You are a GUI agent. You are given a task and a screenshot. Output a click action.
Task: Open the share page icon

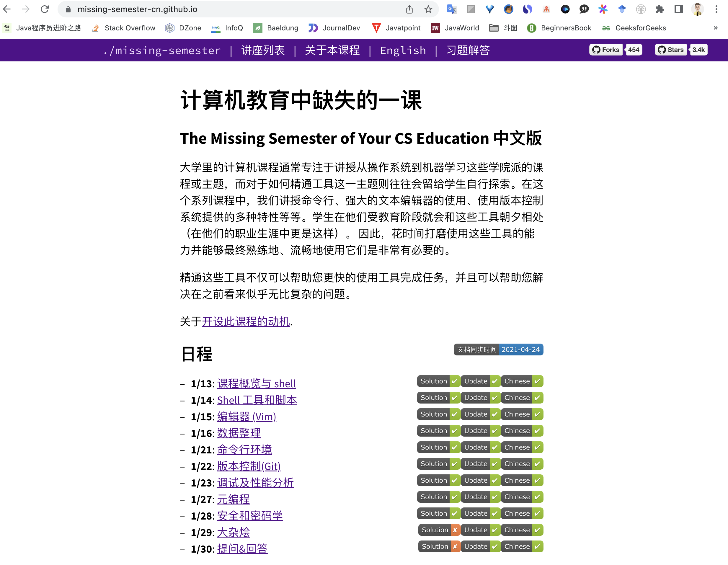409,9
